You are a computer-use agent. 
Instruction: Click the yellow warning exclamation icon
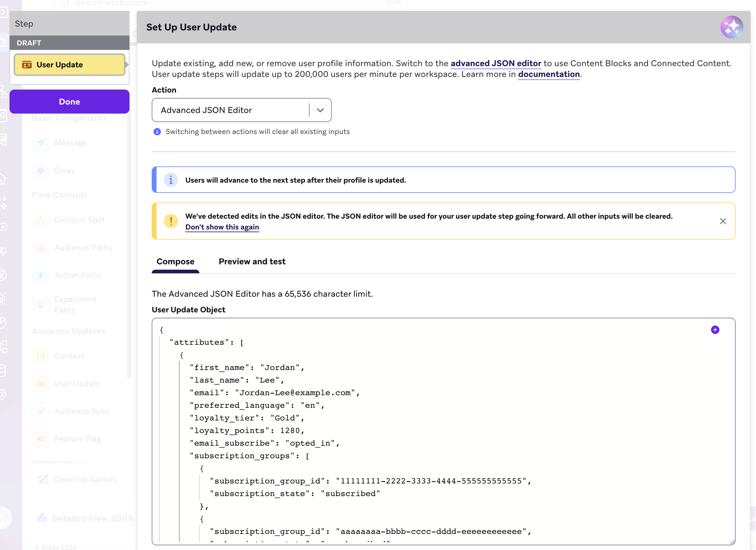click(171, 221)
